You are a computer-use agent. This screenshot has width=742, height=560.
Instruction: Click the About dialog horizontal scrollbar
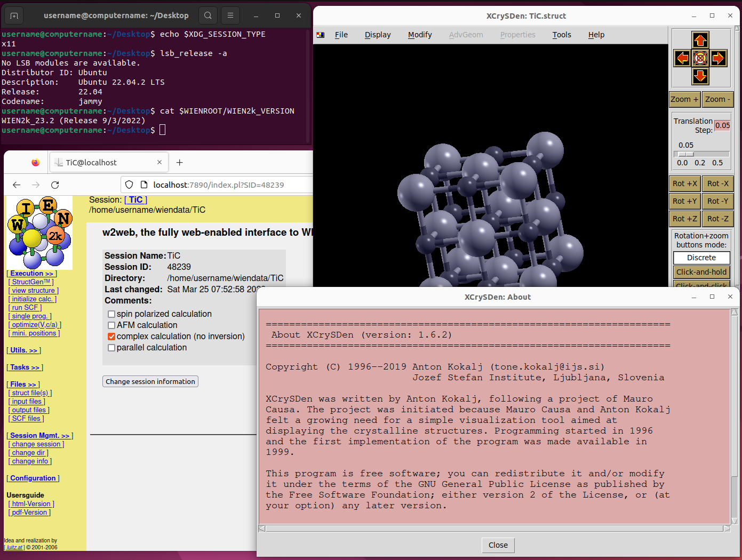[x=494, y=529]
